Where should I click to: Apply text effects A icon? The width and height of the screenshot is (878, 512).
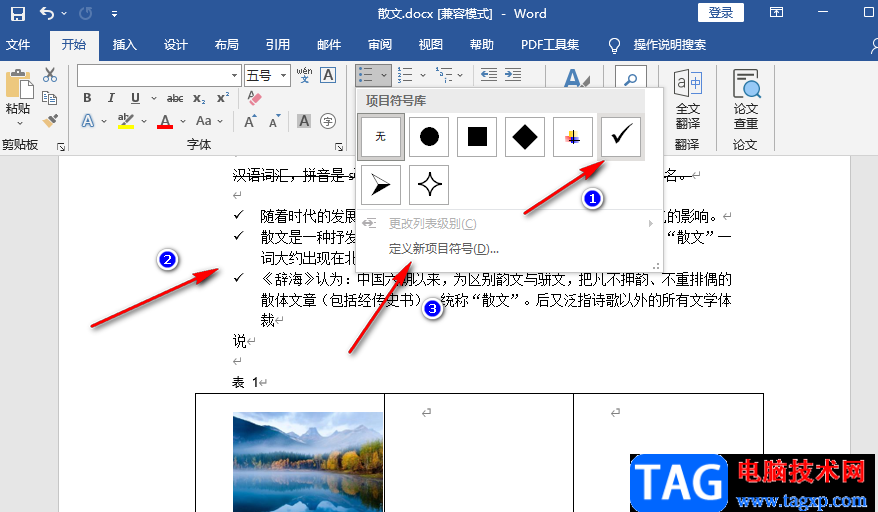click(88, 121)
